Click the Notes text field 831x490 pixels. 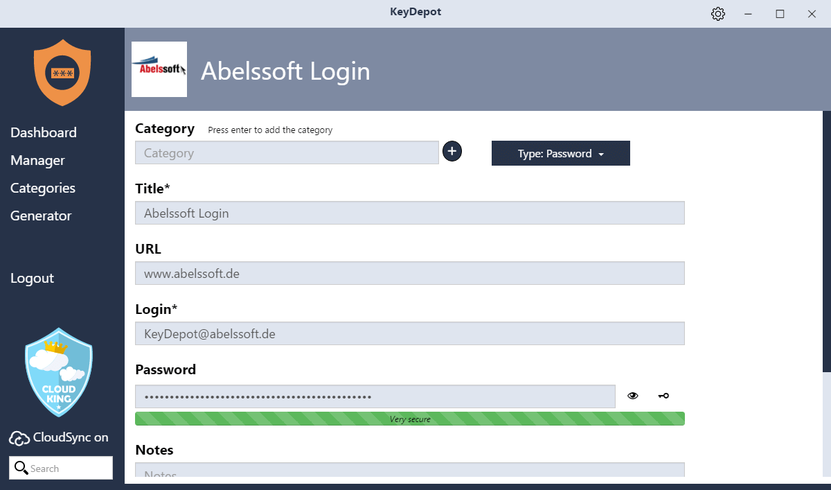410,469
